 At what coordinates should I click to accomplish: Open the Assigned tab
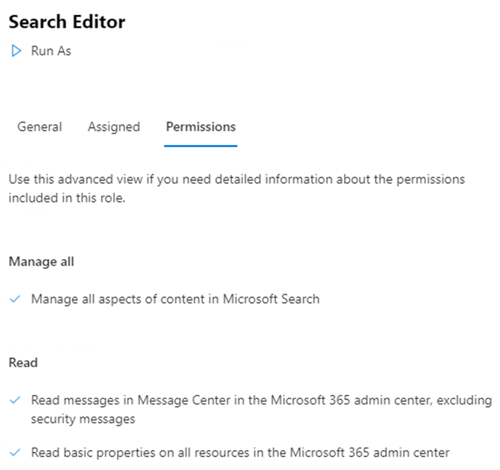click(x=114, y=127)
